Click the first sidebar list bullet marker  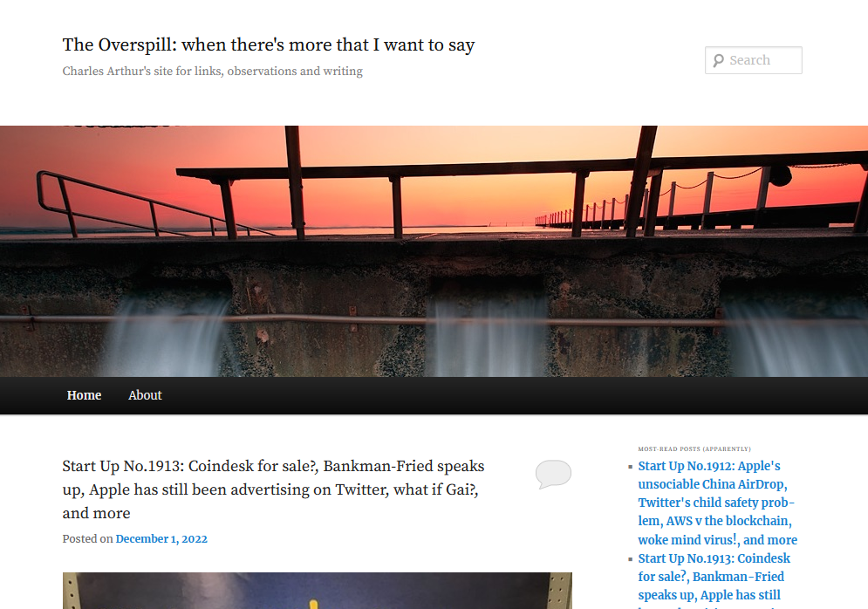(x=630, y=467)
